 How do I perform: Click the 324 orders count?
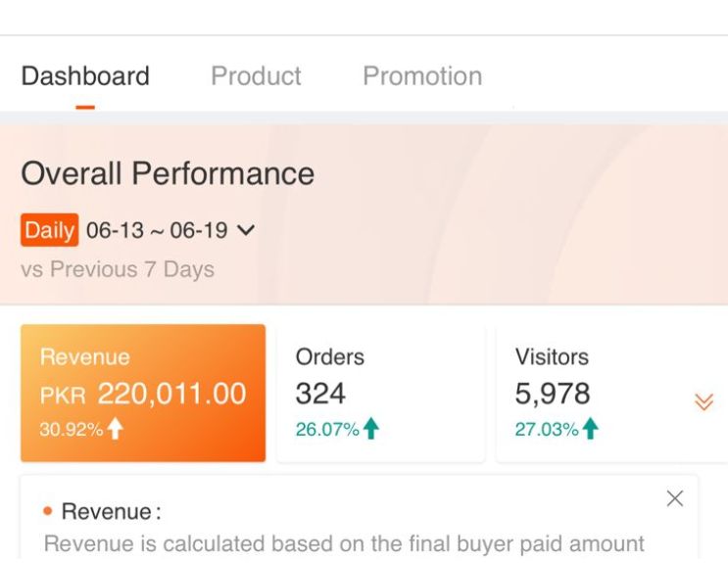tap(320, 394)
